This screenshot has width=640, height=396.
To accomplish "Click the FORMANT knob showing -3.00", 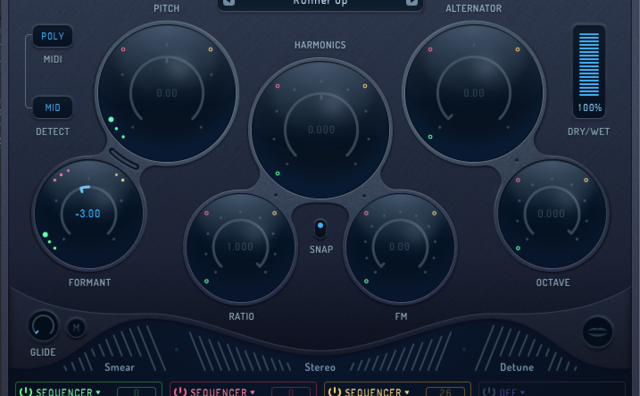I will [88, 214].
